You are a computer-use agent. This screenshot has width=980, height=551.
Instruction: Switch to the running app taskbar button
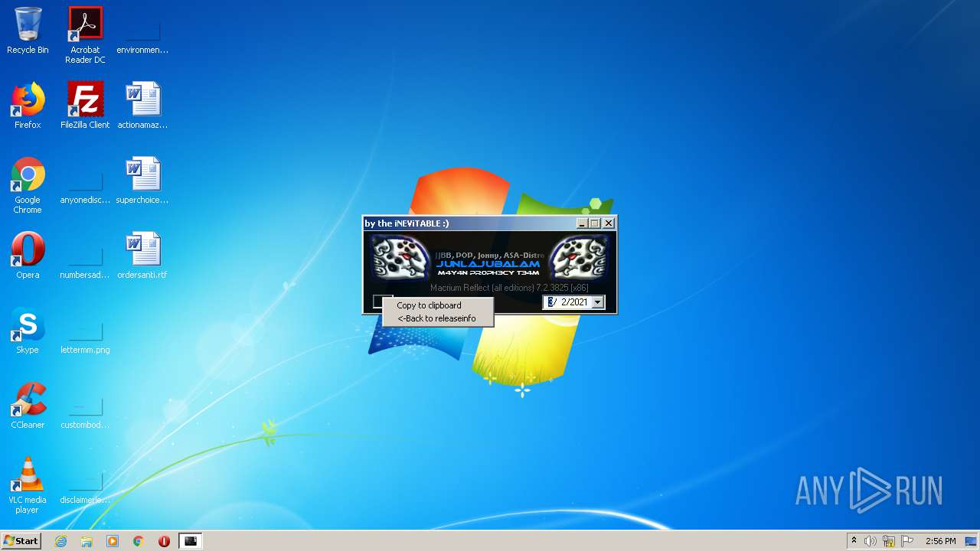(191, 541)
